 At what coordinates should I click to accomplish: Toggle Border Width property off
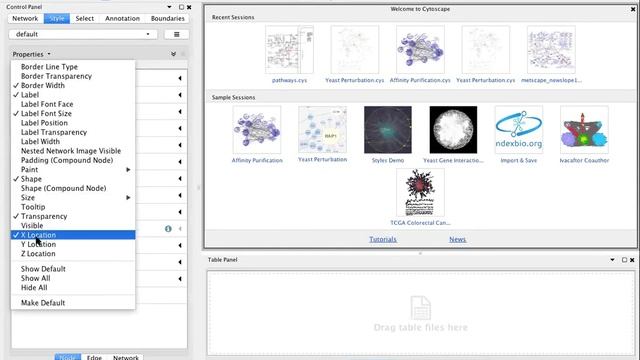[x=73, y=85]
